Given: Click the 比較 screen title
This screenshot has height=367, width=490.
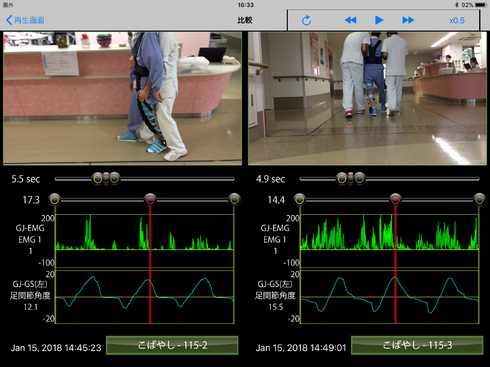Looking at the screenshot, I should (x=245, y=20).
